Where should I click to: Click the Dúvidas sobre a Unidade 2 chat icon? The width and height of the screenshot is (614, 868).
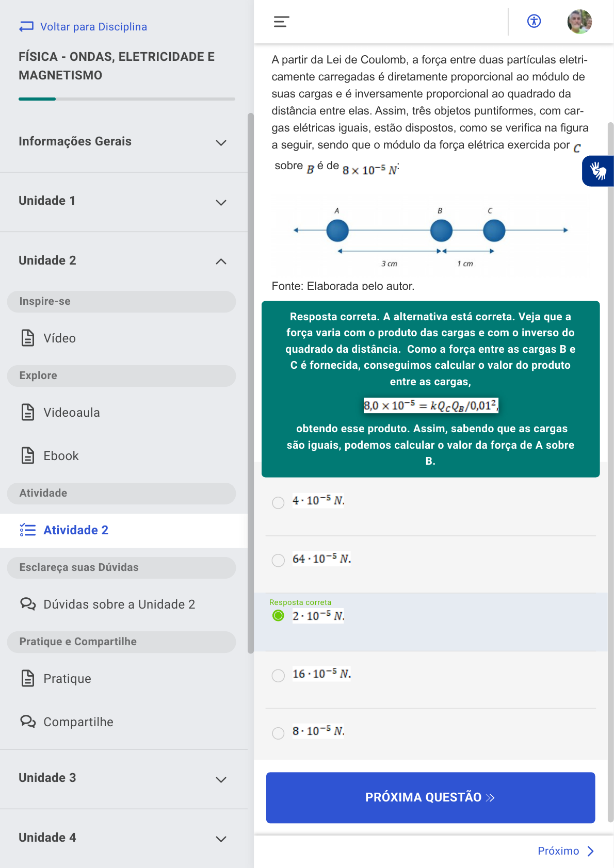click(28, 604)
